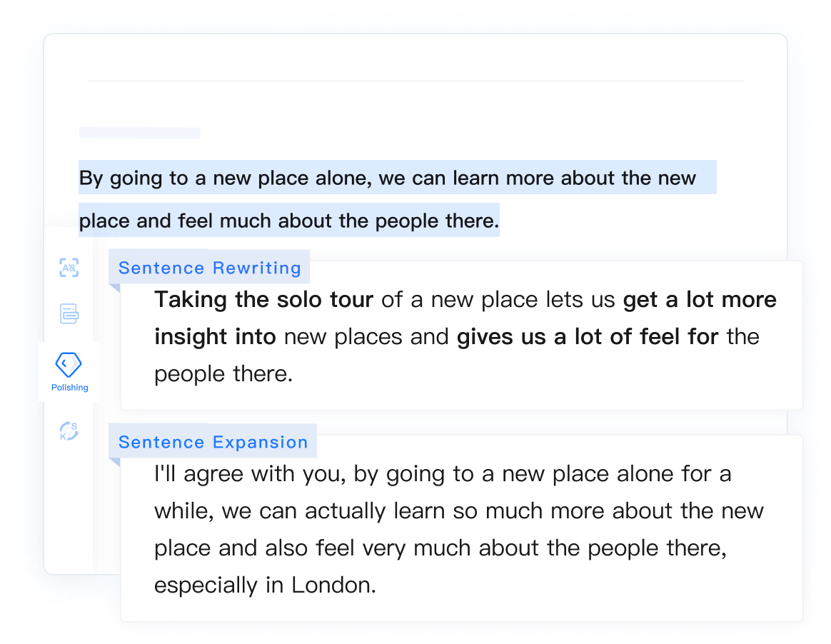Viewport: 831px width, 644px height.
Task: Switch to the Sentence Rewriting label
Action: pyautogui.click(x=209, y=268)
